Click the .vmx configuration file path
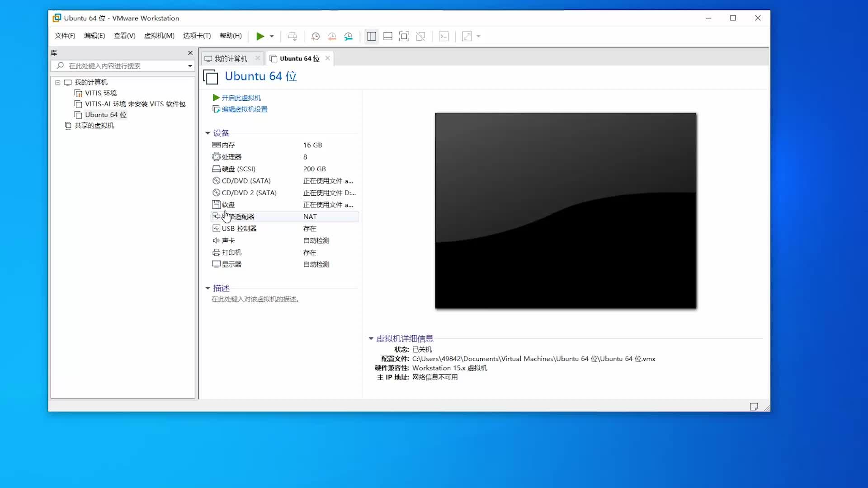 point(534,359)
